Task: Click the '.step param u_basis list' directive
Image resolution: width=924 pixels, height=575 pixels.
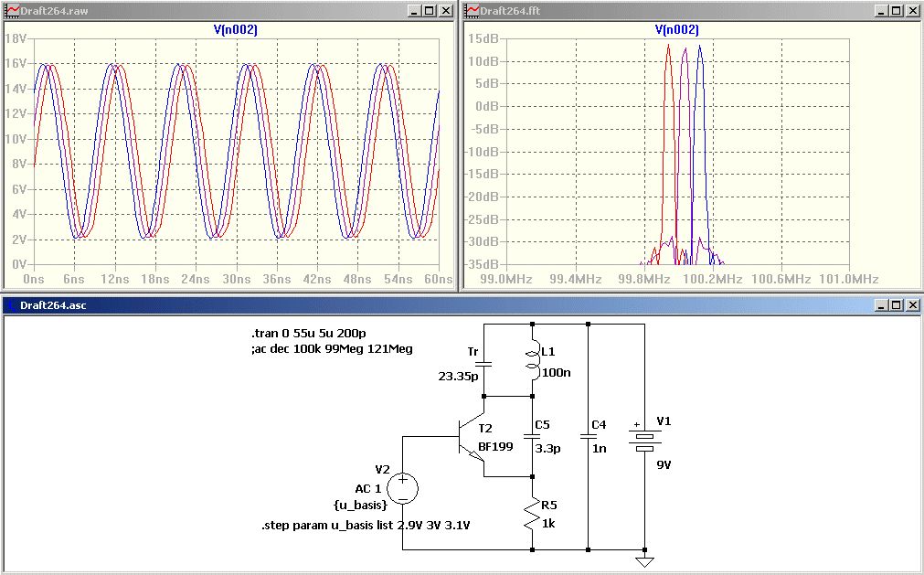Action: (x=366, y=525)
